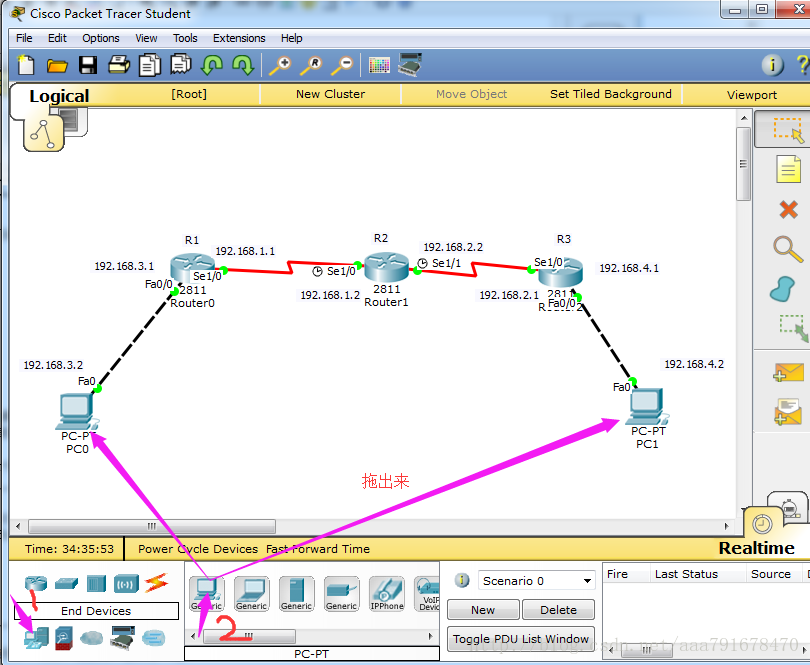
Task: Open the Extensions menu
Action: pos(239,38)
